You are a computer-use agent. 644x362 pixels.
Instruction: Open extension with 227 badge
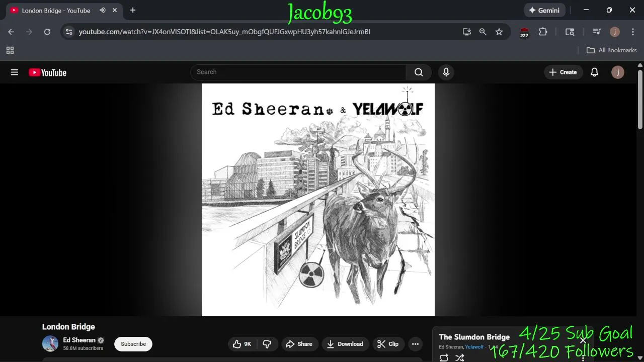[x=524, y=32]
